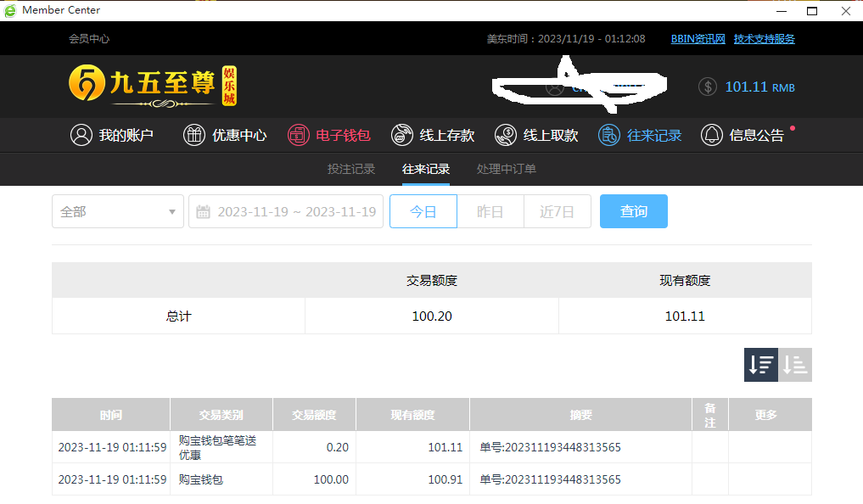This screenshot has height=504, width=863.
Task: Click the 交易类别 column header
Action: [x=221, y=414]
